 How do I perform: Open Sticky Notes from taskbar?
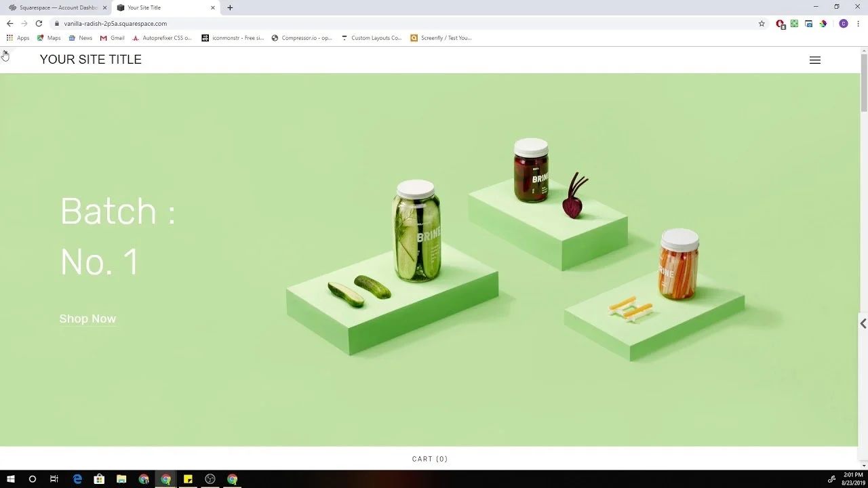pos(188,479)
